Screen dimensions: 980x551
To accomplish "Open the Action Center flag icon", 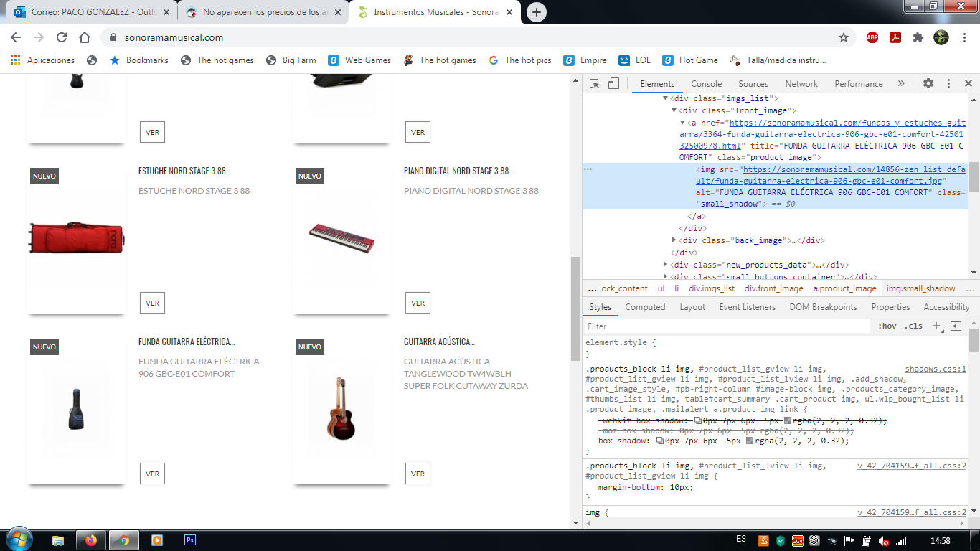I will click(x=849, y=541).
